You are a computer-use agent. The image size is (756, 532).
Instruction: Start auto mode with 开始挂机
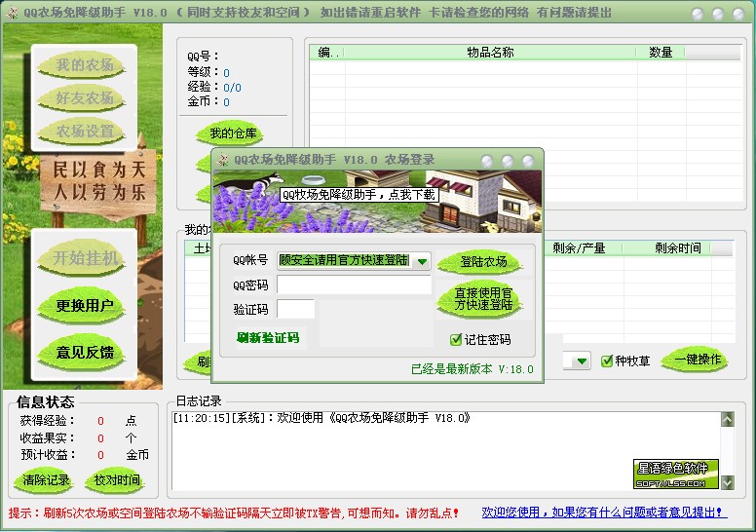pyautogui.click(x=84, y=258)
